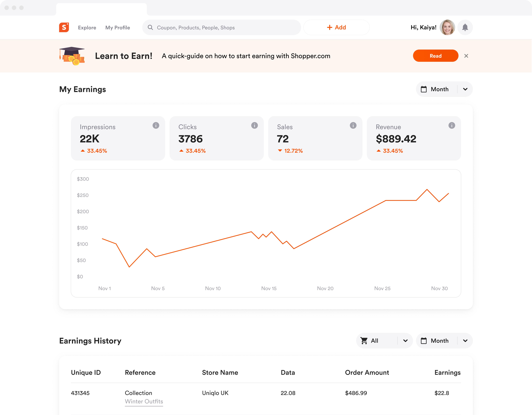
Task: Click the search magnifier icon
Action: click(x=150, y=27)
